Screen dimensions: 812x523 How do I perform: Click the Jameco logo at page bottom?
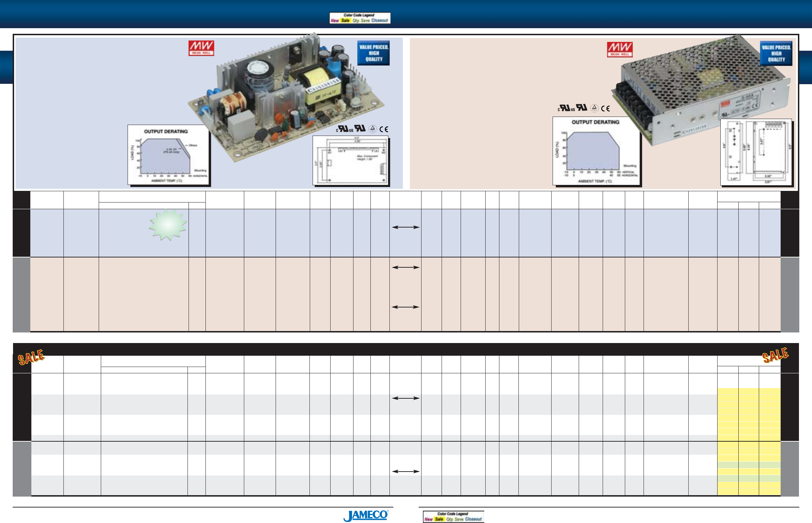(366, 516)
